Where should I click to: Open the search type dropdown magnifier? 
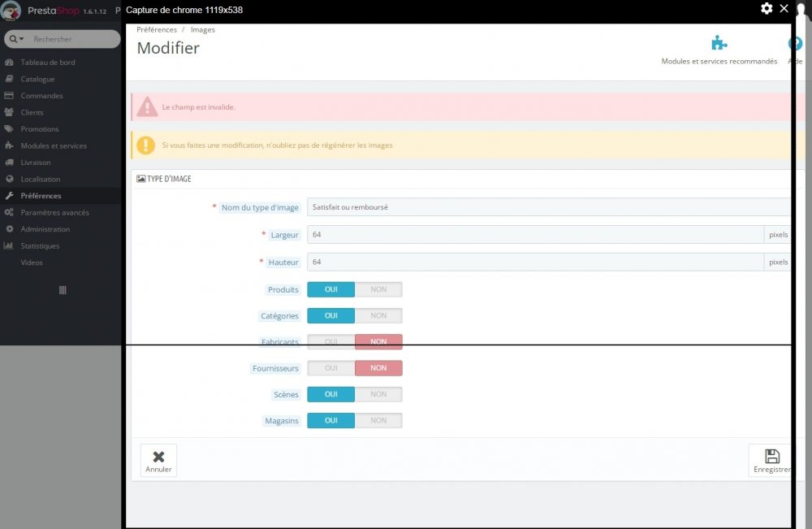[16, 39]
